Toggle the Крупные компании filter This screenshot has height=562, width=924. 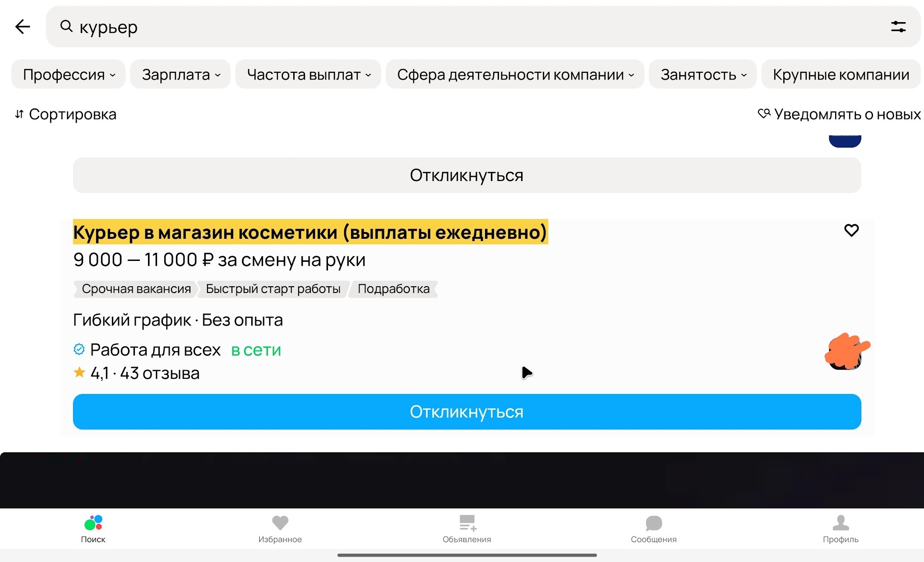click(841, 74)
